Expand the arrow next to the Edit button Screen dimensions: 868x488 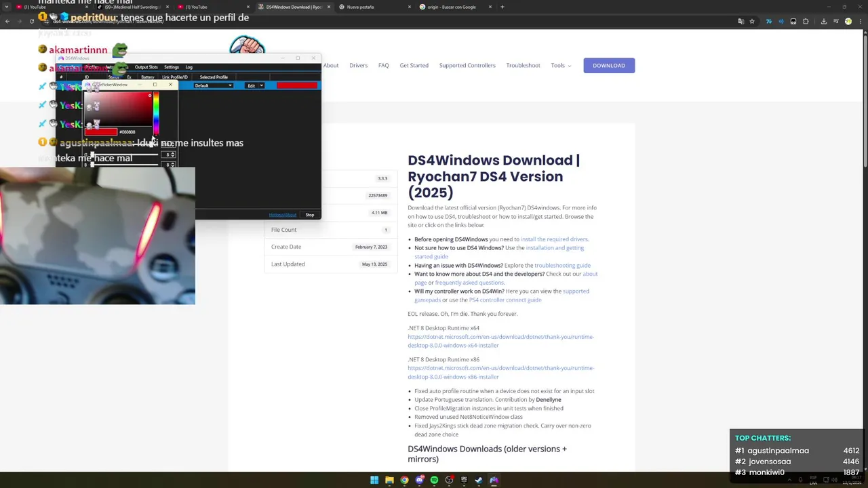[x=260, y=85]
